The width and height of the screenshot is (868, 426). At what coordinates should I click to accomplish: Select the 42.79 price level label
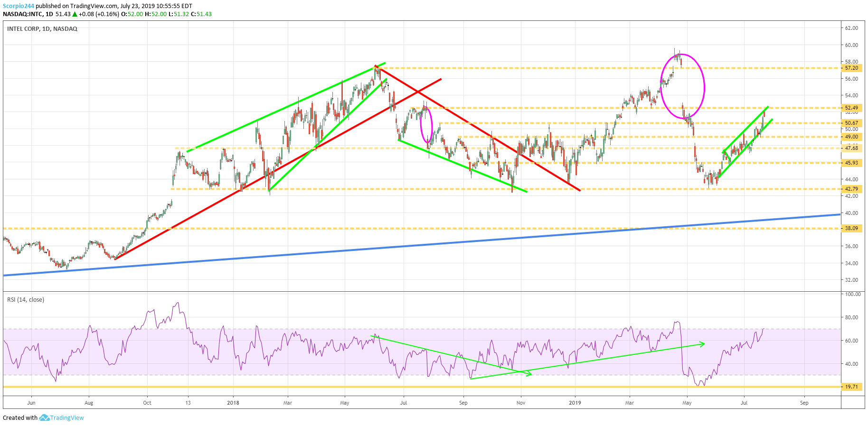(852, 189)
